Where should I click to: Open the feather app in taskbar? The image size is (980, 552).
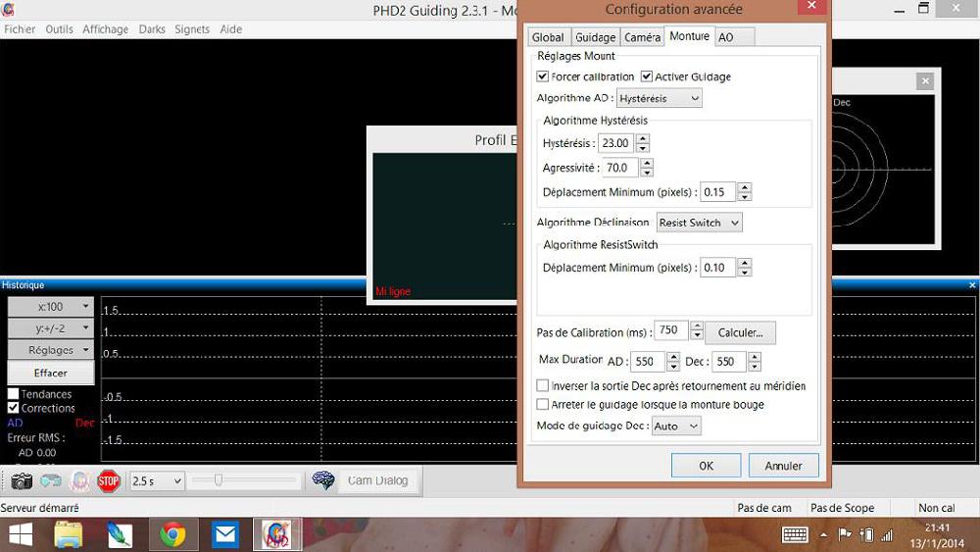point(120,535)
